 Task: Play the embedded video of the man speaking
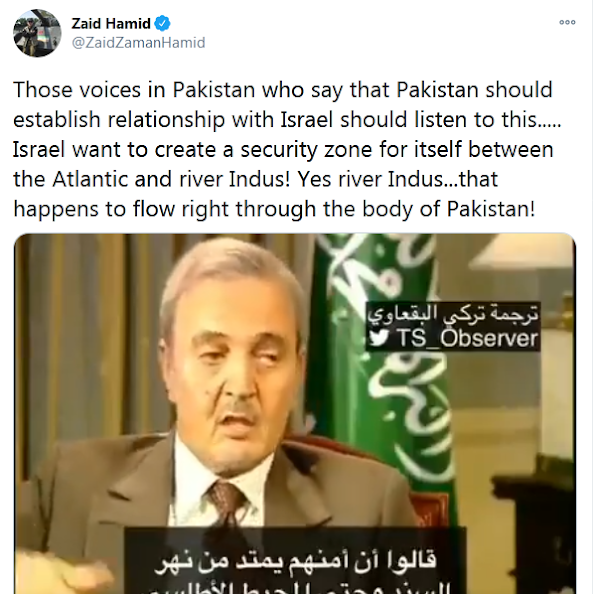pyautogui.click(x=295, y=414)
